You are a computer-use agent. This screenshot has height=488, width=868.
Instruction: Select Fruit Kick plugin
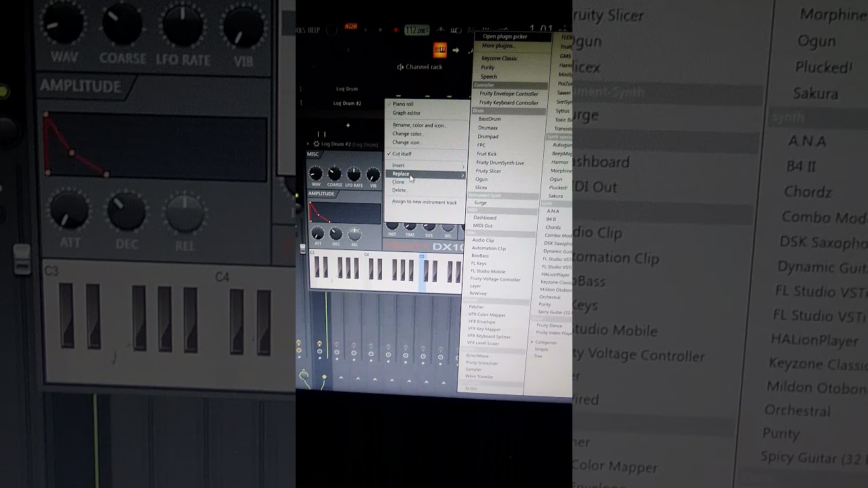(x=487, y=154)
